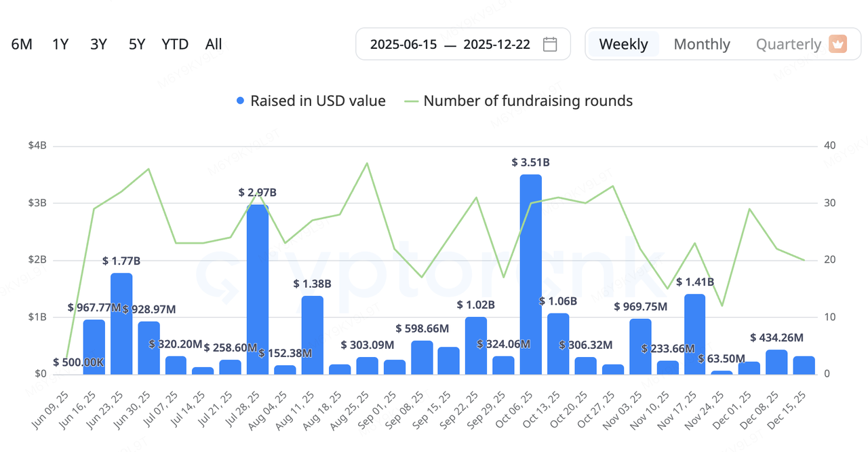The height and width of the screenshot is (452, 868).
Task: Choose the 5Y time range
Action: coord(137,44)
